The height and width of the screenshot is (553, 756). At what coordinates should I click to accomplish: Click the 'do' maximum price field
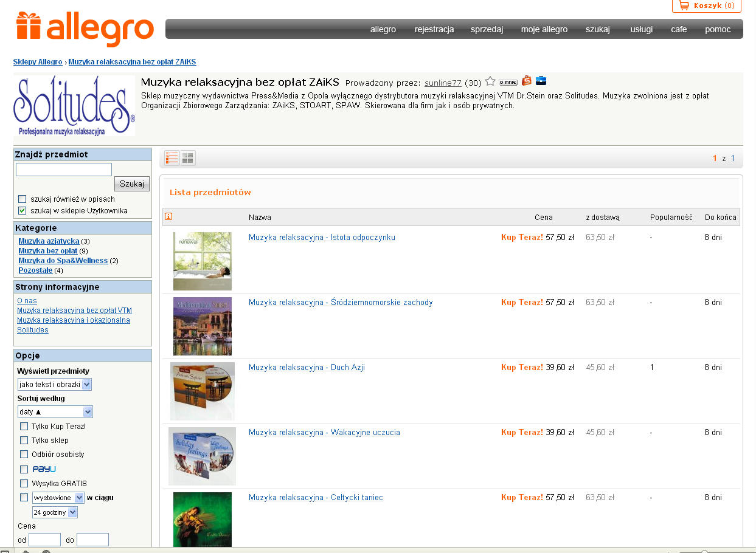point(92,540)
